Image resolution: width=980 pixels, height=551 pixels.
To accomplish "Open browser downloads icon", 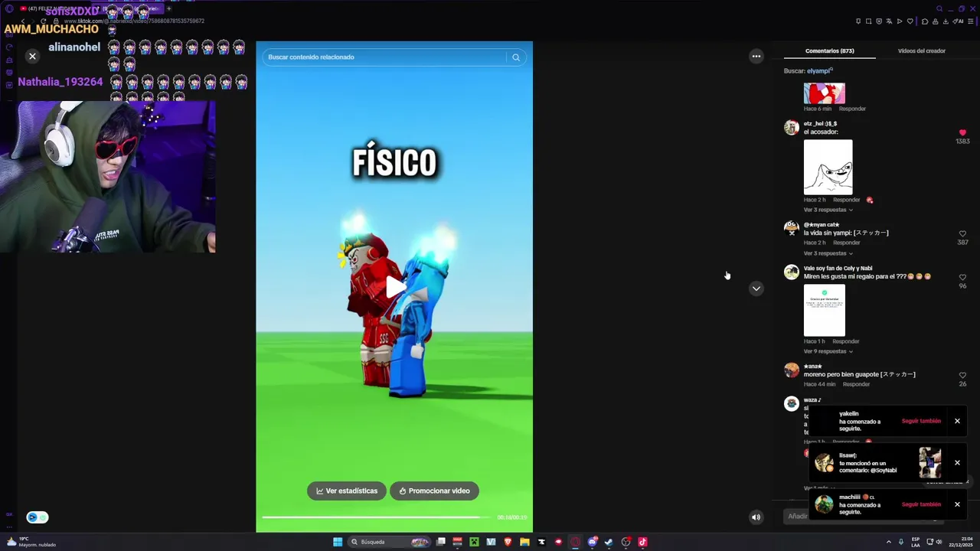I will 946,21.
